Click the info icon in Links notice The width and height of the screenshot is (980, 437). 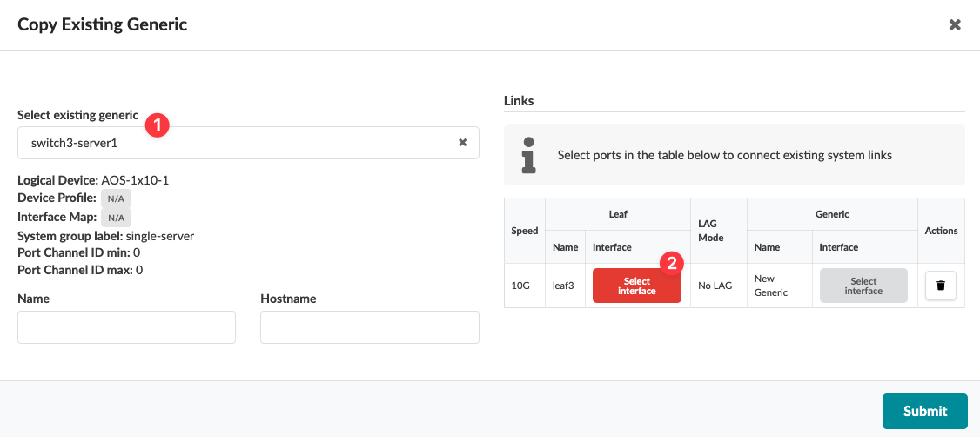(528, 155)
